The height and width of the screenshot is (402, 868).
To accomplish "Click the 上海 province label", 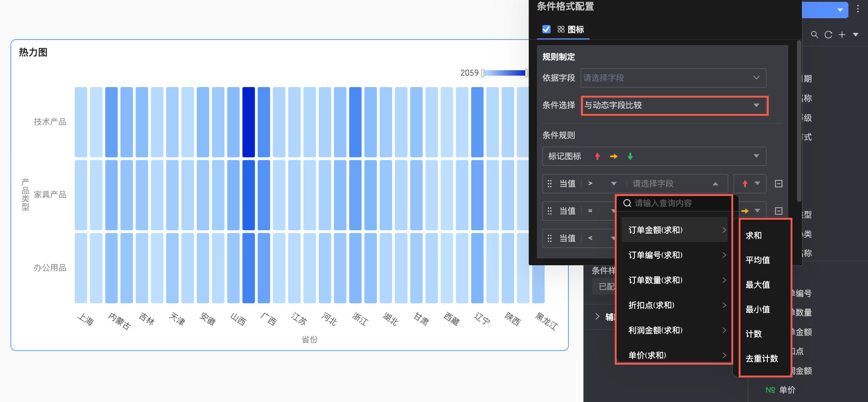I will click(86, 319).
